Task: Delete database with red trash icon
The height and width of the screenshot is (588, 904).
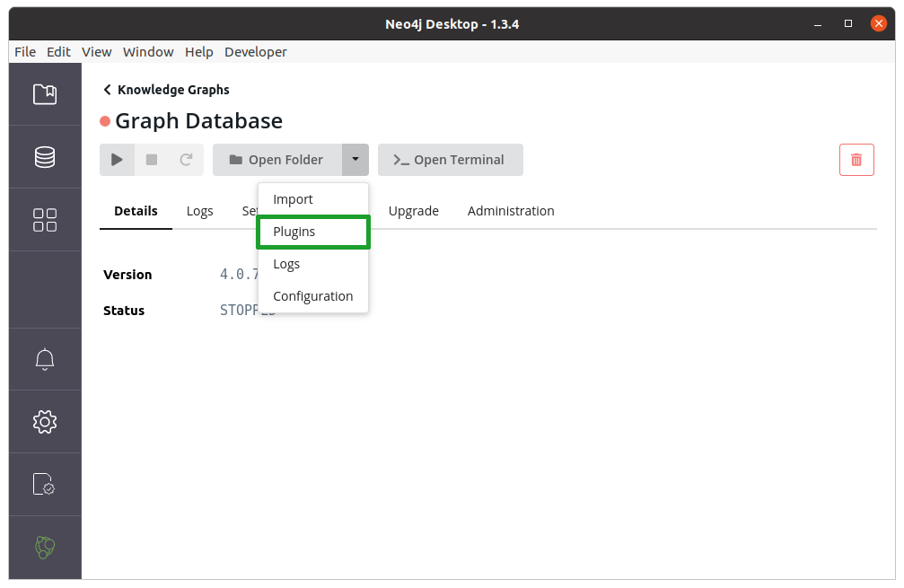Action: [856, 160]
